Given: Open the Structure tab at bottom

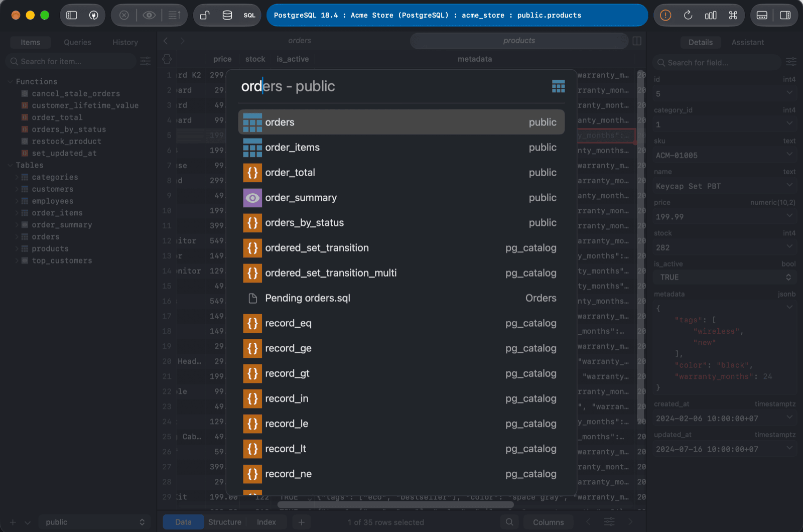Looking at the screenshot, I should click(x=224, y=522).
